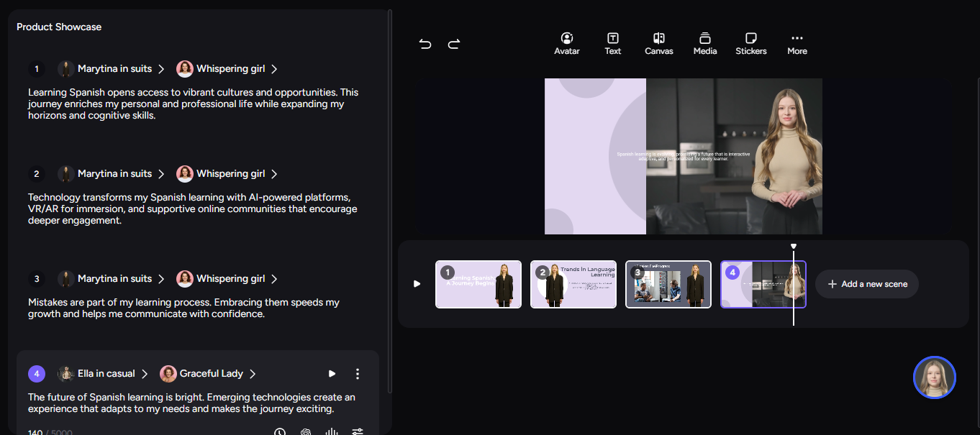
Task: Select the Text tool in toolbar
Action: [612, 43]
